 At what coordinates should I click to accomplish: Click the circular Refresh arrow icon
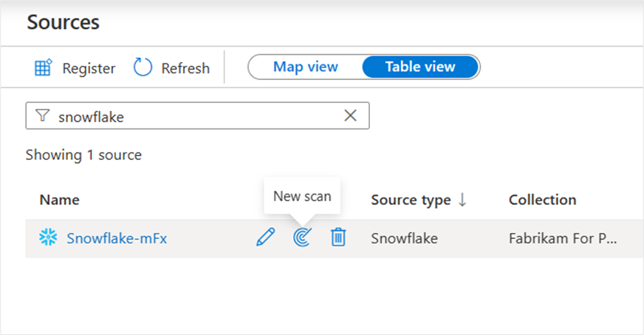[x=142, y=68]
